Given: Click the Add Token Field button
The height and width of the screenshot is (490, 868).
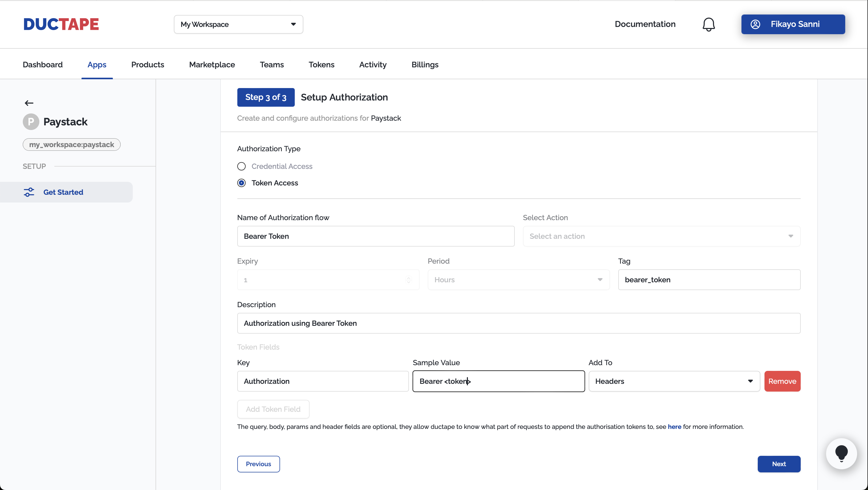Looking at the screenshot, I should pos(273,409).
